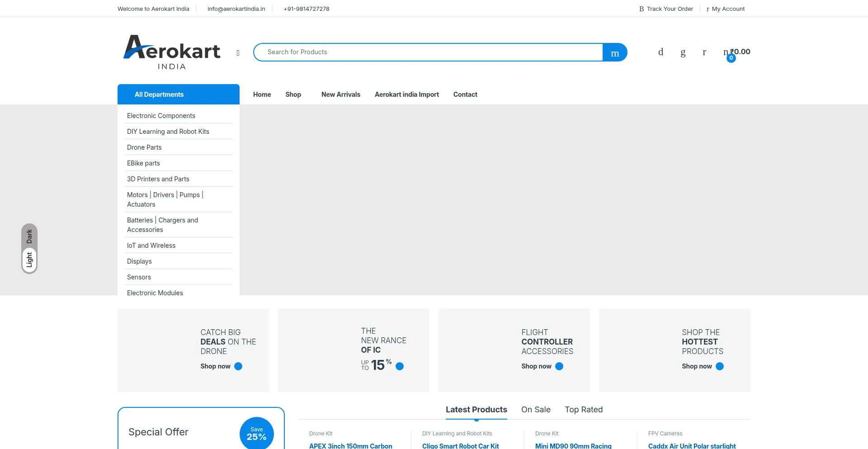Switch to the Top Rated tab
This screenshot has height=449, width=868.
tap(584, 410)
